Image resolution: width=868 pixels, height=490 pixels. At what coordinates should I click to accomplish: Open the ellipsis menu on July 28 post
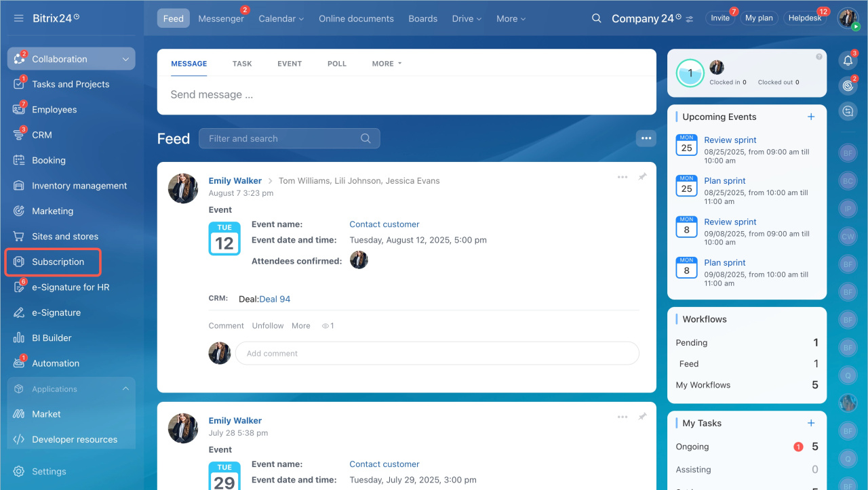click(x=623, y=417)
